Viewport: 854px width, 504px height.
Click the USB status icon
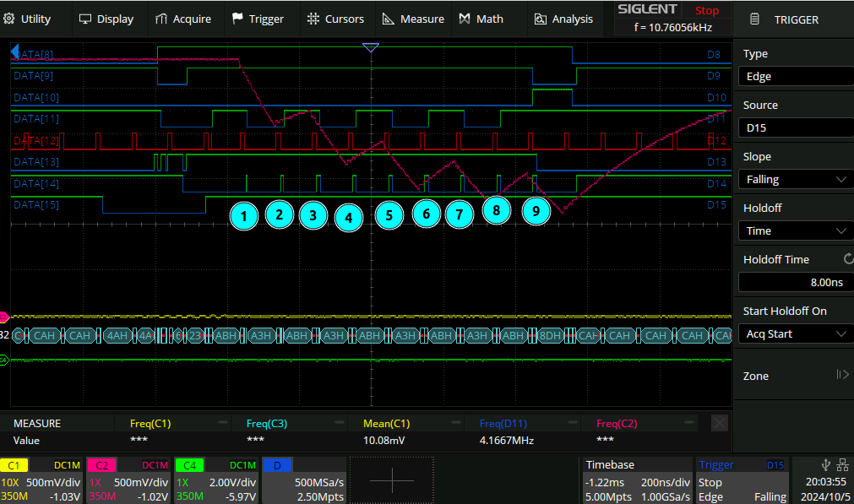[825, 464]
